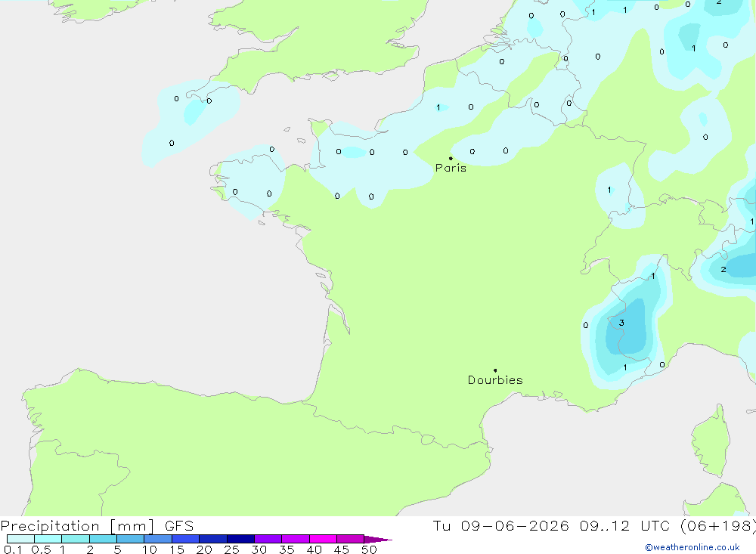Click legend label '25'
The image size is (756, 554).
tap(231, 549)
